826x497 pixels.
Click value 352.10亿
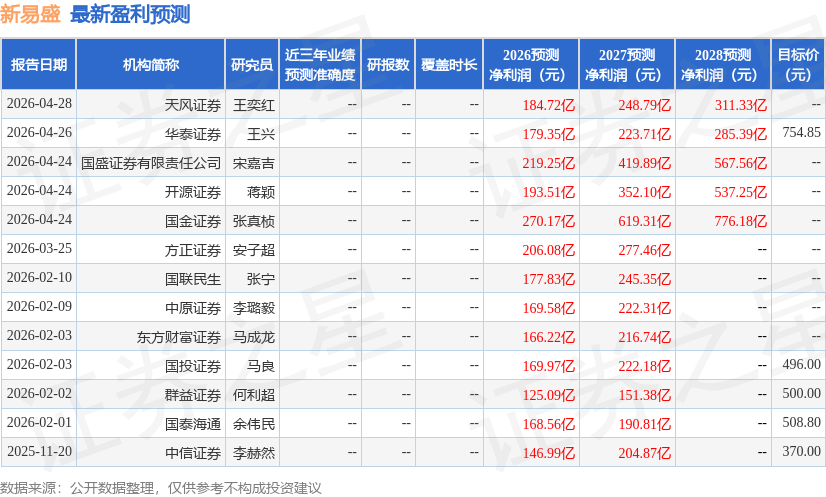point(644,192)
